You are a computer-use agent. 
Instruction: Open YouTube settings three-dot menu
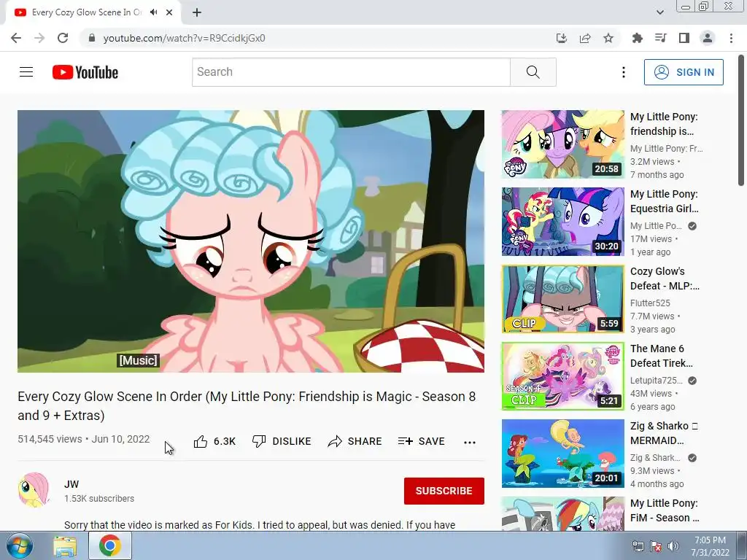(623, 72)
